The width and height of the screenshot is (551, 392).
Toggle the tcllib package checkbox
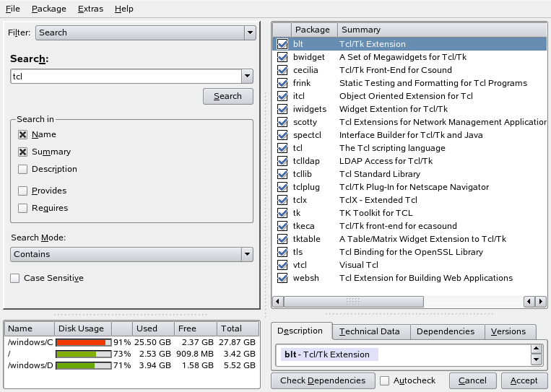(282, 174)
